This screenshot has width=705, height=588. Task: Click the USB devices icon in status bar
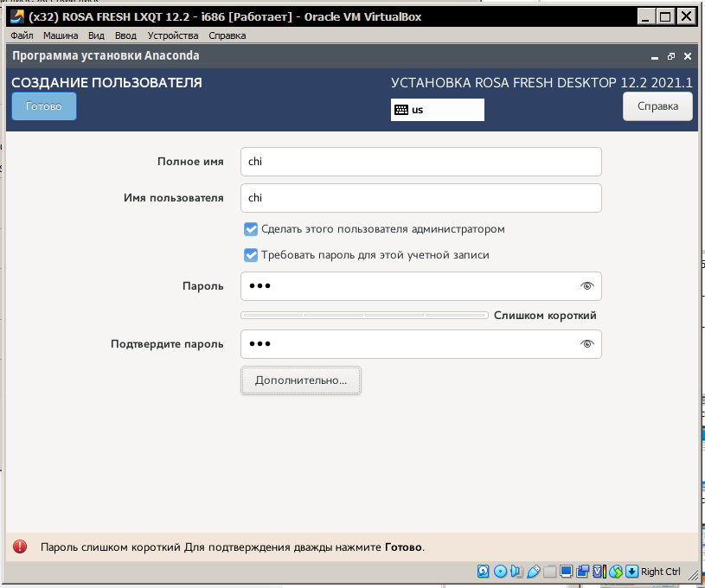pyautogui.click(x=534, y=572)
